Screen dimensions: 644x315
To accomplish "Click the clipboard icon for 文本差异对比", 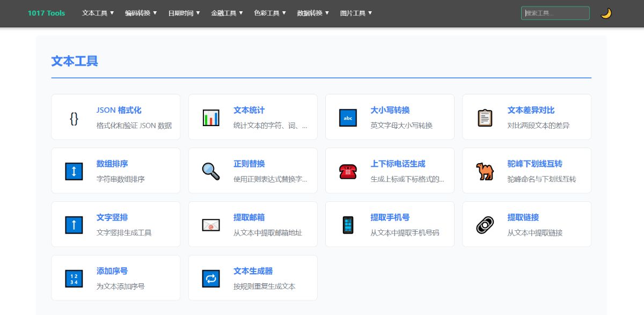I will click(x=485, y=117).
